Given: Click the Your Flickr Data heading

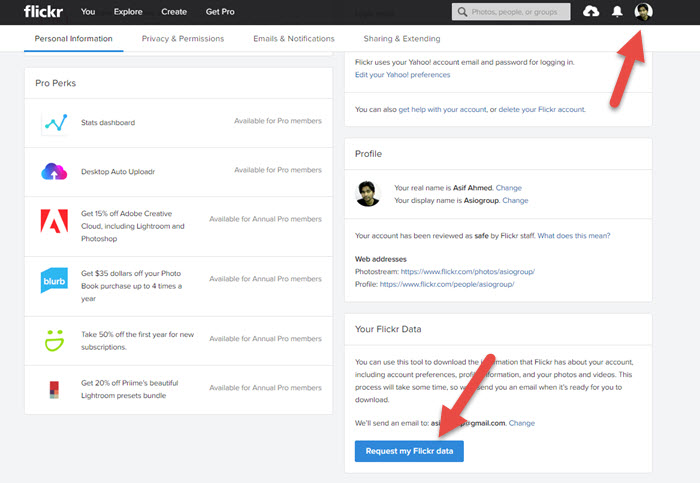Looking at the screenshot, I should (388, 329).
